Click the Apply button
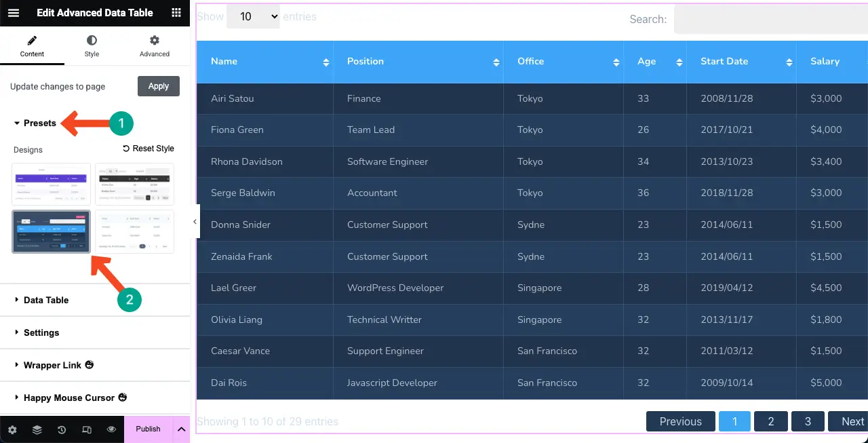Image resolution: width=868 pixels, height=443 pixels. (159, 86)
